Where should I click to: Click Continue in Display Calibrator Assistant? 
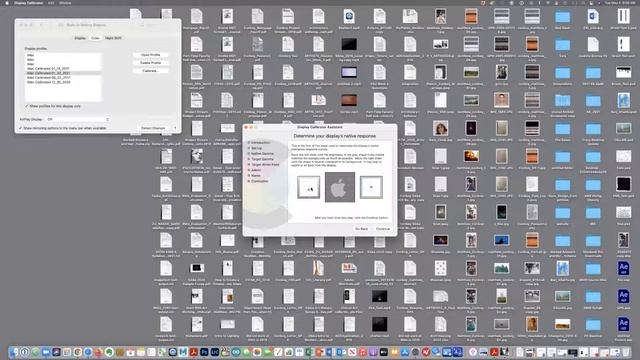point(383,229)
